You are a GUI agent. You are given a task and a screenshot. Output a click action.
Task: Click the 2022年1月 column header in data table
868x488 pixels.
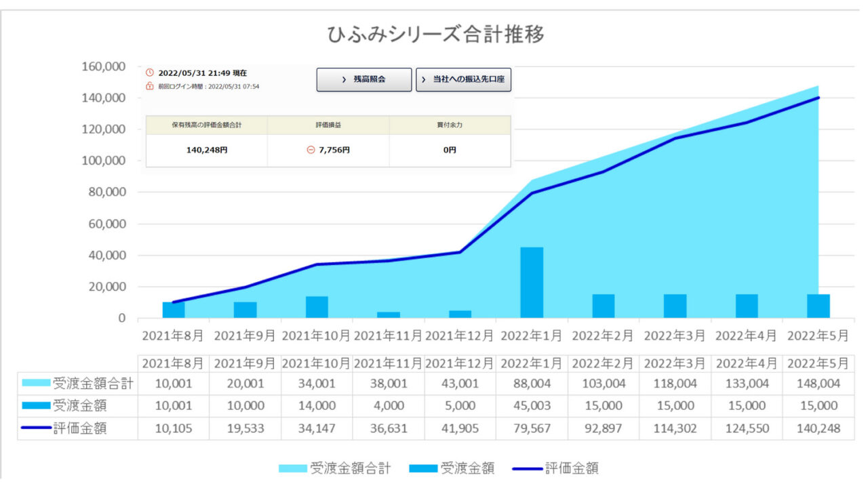(532, 363)
